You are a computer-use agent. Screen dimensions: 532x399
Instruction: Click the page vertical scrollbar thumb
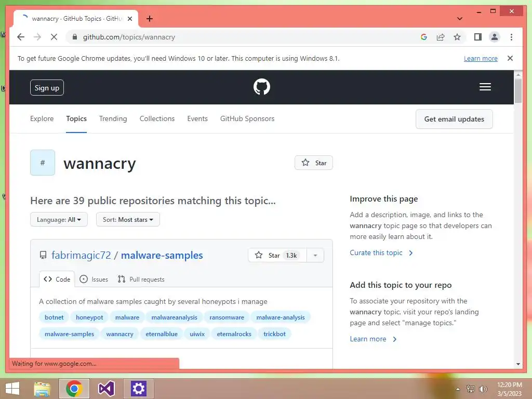[518, 90]
